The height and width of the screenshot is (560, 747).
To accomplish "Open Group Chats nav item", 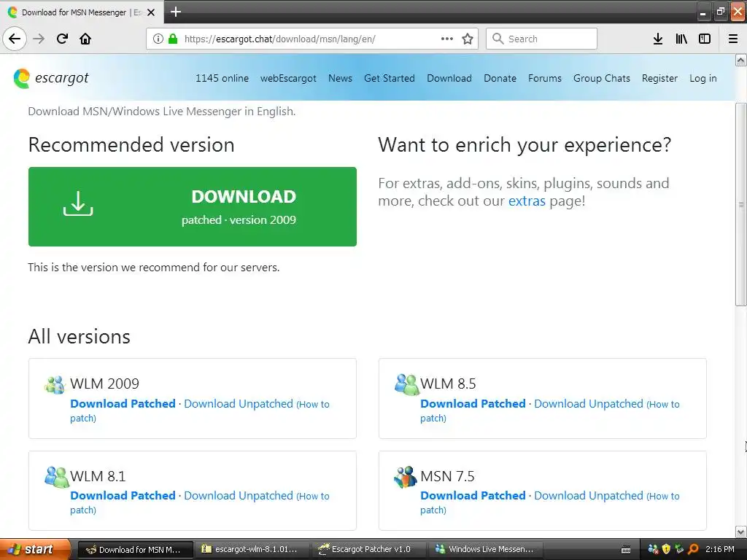I will coord(602,78).
